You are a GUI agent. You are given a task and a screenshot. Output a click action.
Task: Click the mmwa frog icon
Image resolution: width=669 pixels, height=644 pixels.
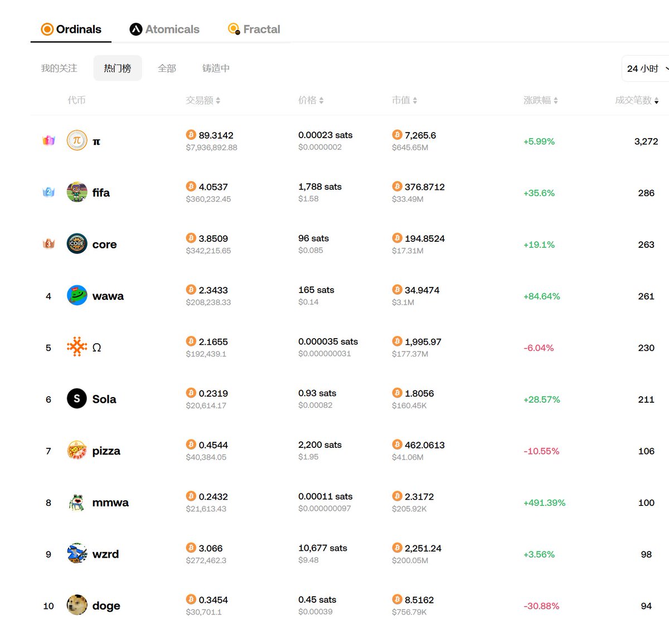77,502
